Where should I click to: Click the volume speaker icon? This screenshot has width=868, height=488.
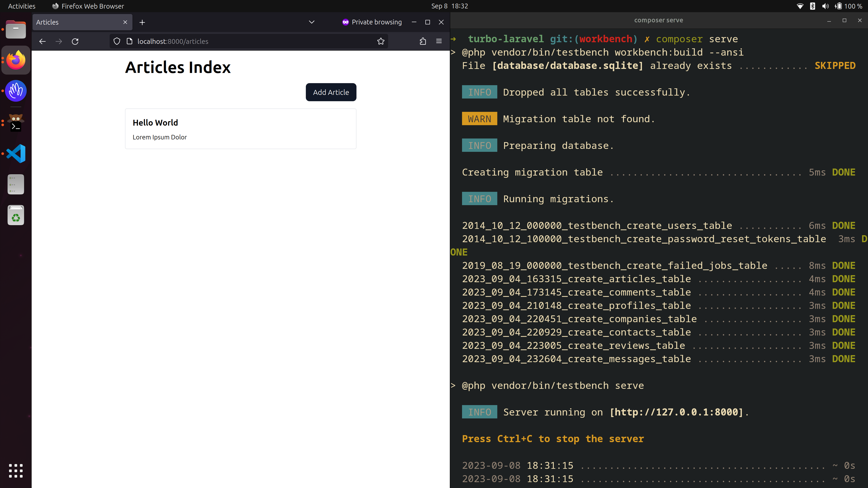(825, 6)
